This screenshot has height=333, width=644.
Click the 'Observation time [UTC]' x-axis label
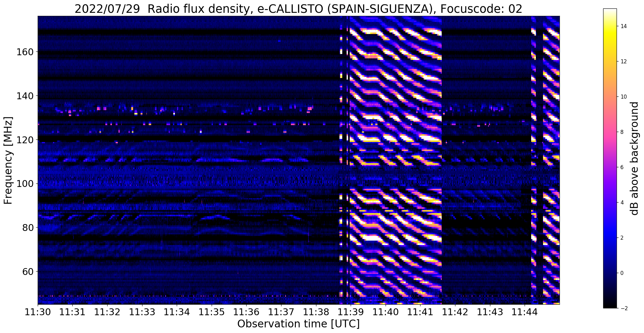coord(298,324)
